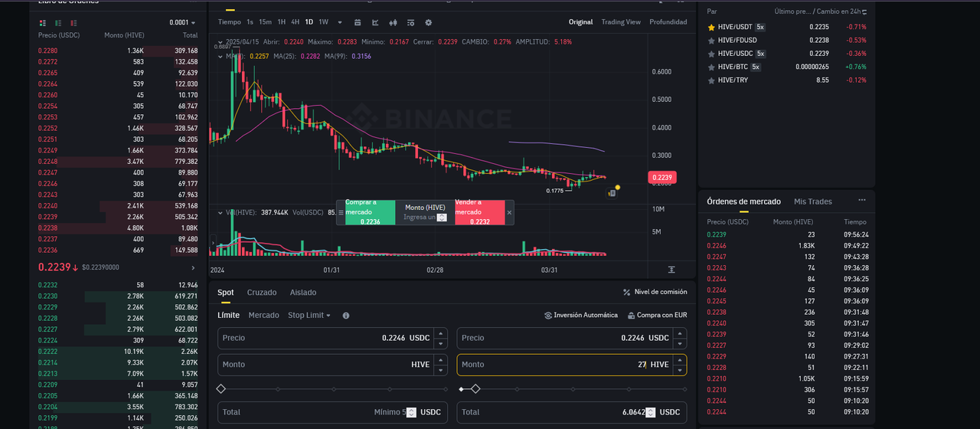Collapse the candle OHLC info line chevron
980x429 pixels.
(x=222, y=41)
